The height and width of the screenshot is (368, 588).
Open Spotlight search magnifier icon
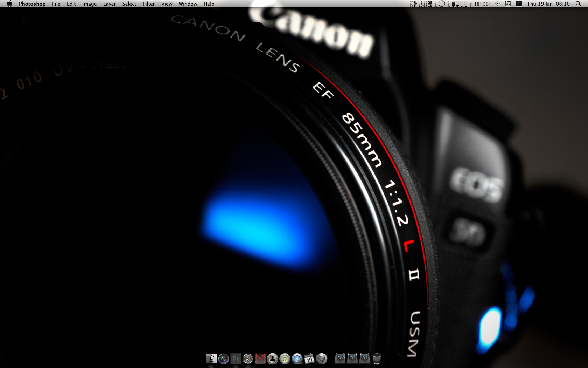click(578, 4)
